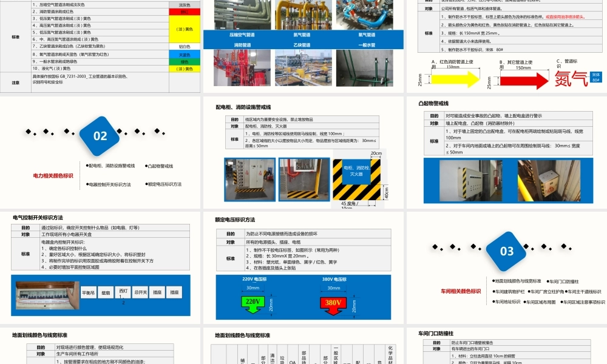This screenshot has width=607, height=364.
Task: Click 车间建筑物护栏 bullet on 03 slide
Action: coord(509,292)
